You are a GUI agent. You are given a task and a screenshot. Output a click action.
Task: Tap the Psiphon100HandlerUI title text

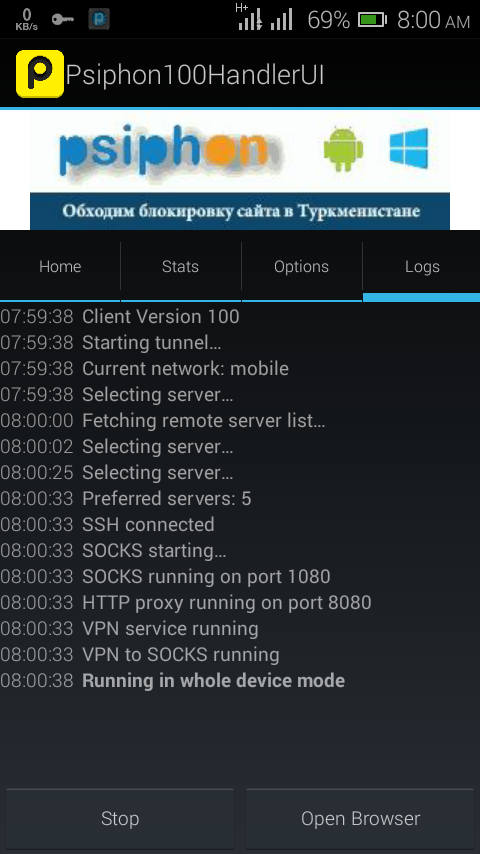pyautogui.click(x=195, y=75)
